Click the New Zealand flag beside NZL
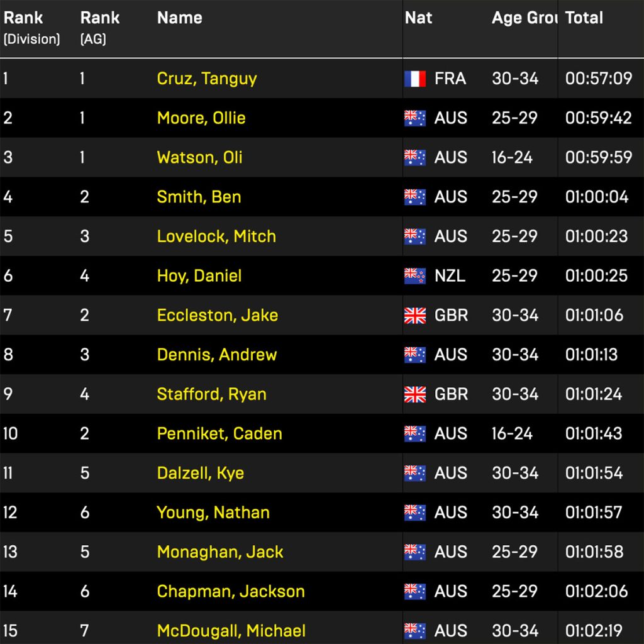 pos(415,275)
